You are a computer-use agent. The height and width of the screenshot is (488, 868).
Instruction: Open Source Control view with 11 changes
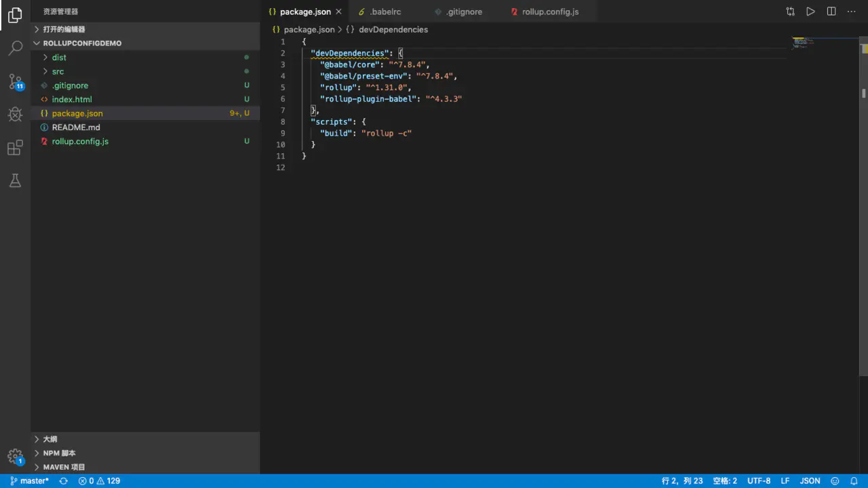(15, 82)
